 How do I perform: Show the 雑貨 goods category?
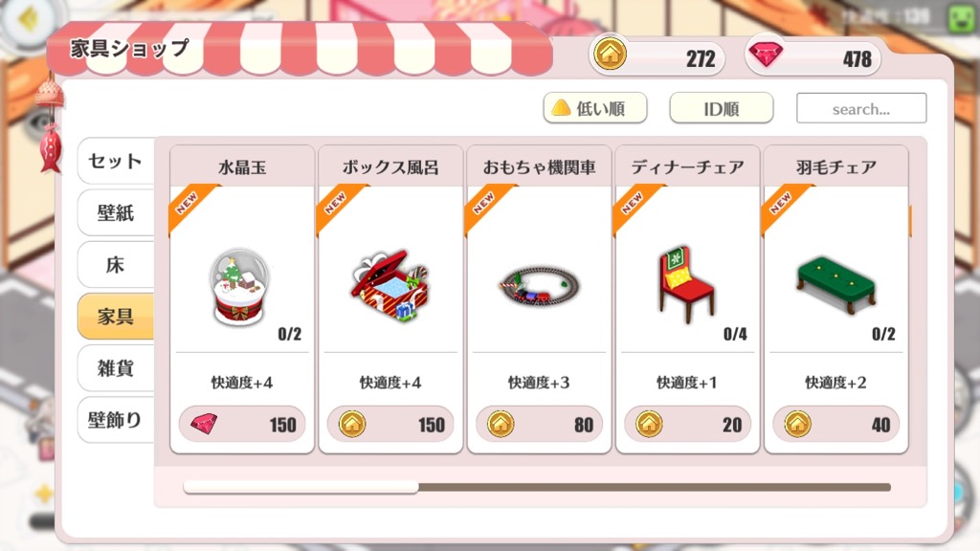(116, 368)
